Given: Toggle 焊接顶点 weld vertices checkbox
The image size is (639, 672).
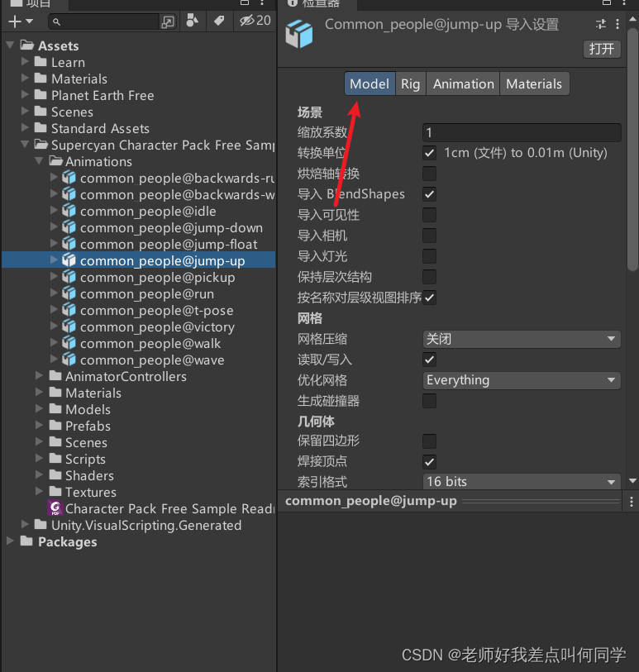Looking at the screenshot, I should pos(429,461).
